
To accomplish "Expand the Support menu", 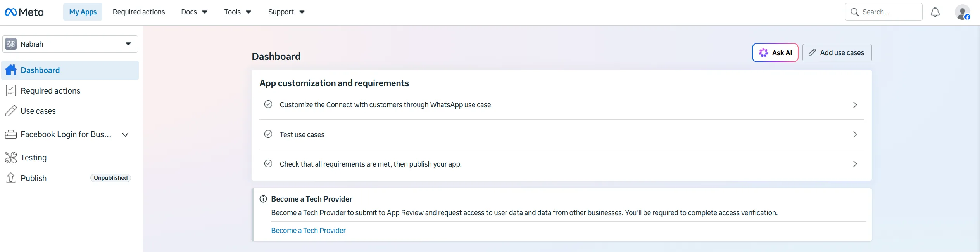I will pyautogui.click(x=286, y=12).
